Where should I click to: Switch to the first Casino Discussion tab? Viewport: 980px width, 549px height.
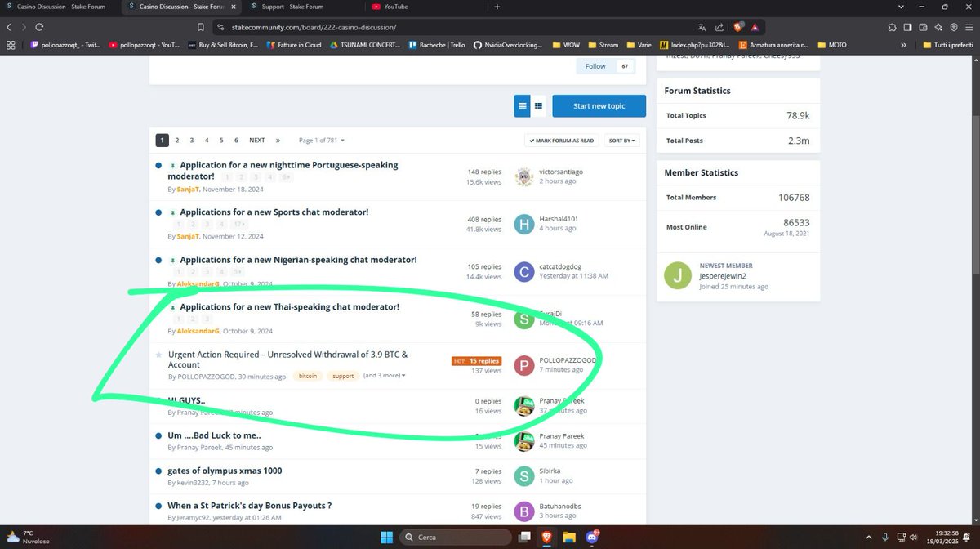(x=59, y=7)
